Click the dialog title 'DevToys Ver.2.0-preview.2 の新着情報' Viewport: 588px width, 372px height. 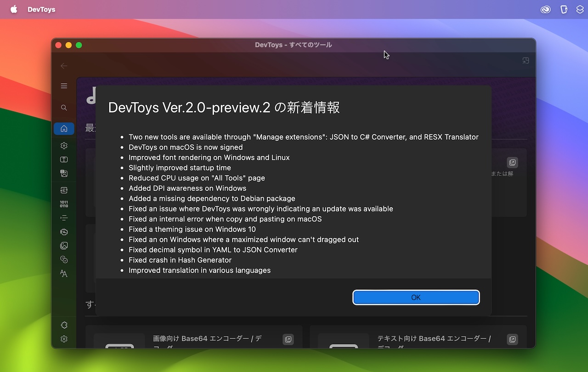pos(224,108)
